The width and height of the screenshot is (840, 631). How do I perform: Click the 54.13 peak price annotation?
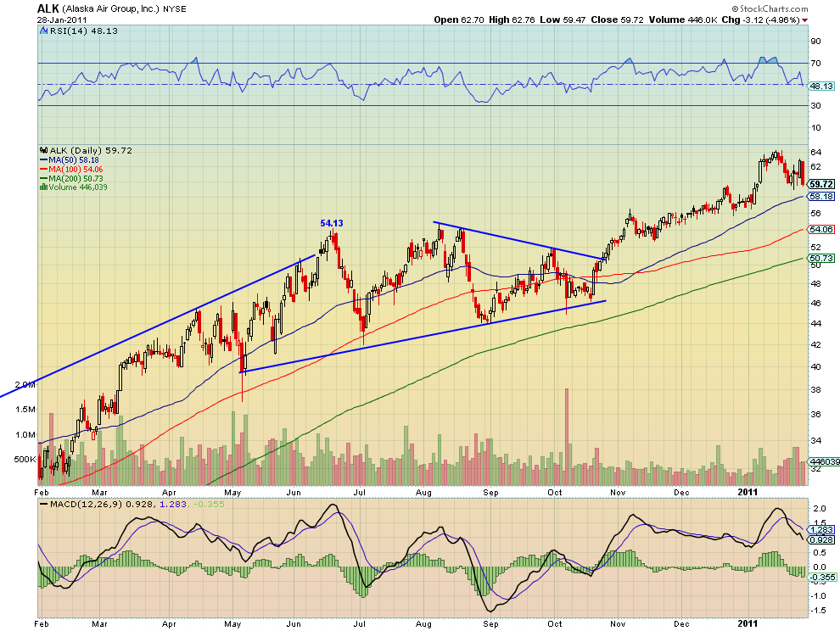click(x=332, y=223)
